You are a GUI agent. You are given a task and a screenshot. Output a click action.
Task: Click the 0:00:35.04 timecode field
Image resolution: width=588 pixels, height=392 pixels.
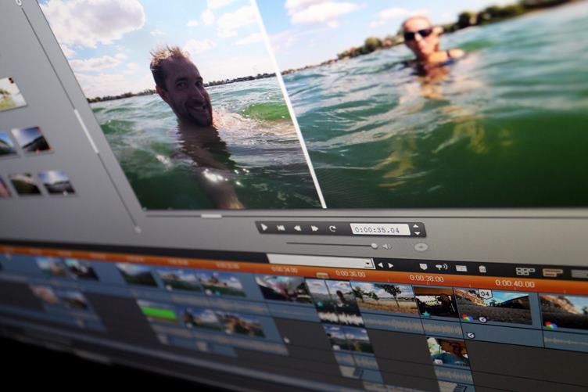click(380, 229)
